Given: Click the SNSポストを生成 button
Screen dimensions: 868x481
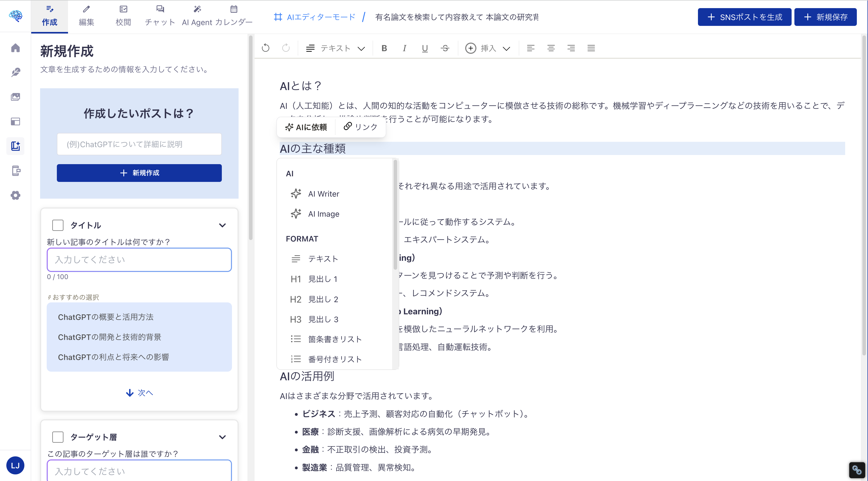Looking at the screenshot, I should 744,17.
